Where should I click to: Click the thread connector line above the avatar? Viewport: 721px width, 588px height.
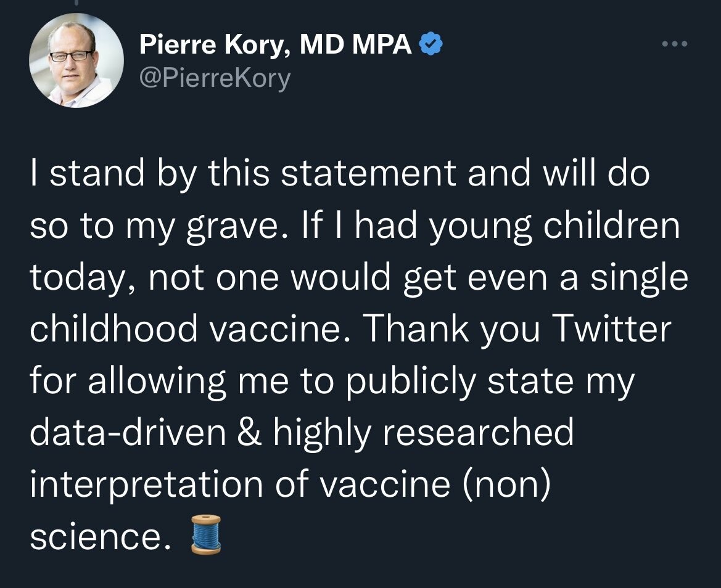(x=75, y=4)
